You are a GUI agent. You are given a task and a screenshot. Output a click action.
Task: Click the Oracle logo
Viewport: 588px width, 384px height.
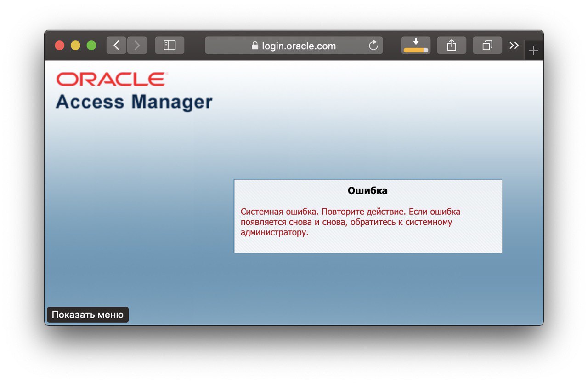tap(112, 79)
